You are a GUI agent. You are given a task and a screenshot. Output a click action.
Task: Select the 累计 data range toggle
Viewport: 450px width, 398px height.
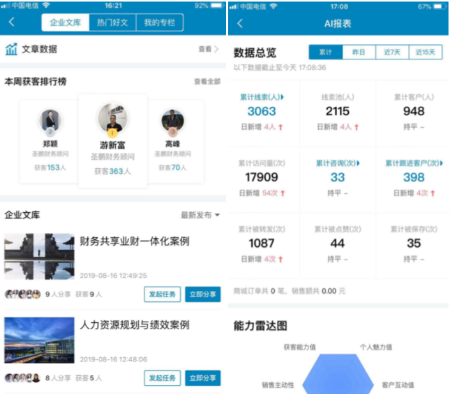click(x=326, y=52)
